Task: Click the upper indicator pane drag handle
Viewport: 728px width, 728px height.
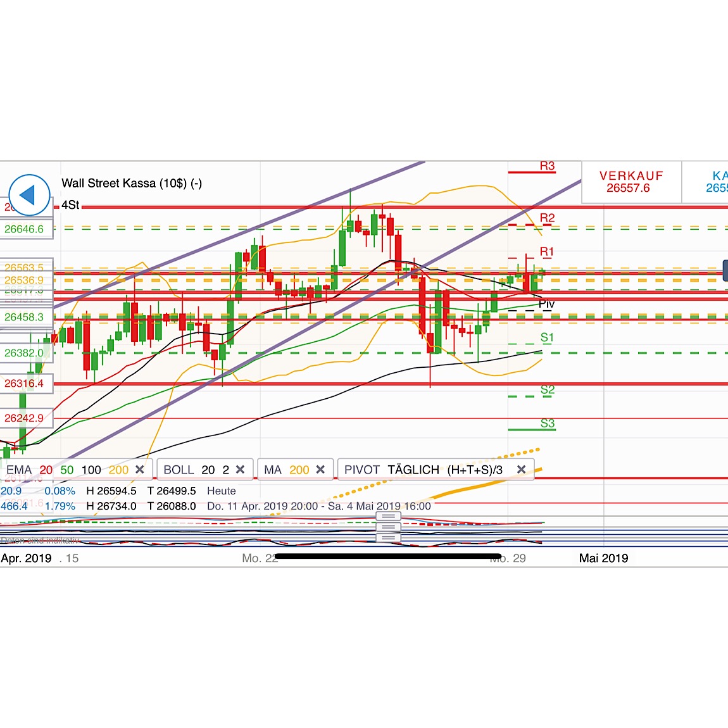Action: click(x=388, y=516)
